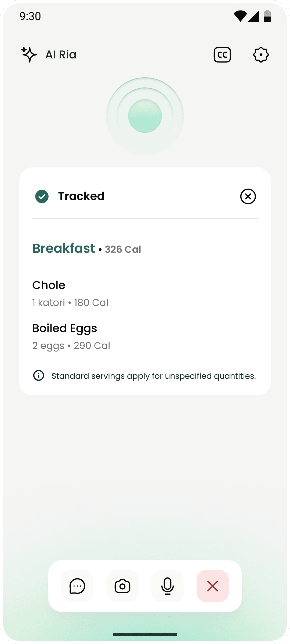The image size is (290, 644).
Task: Tap the info icon beside servings note
Action: (39, 375)
